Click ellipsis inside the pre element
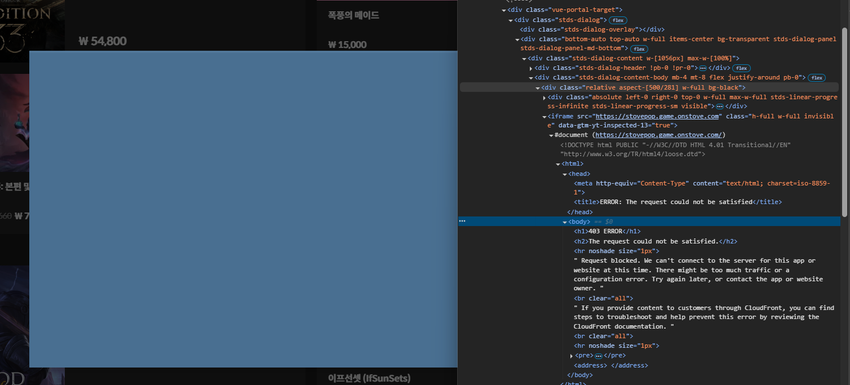Image resolution: width=850 pixels, height=385 pixels. tap(598, 356)
